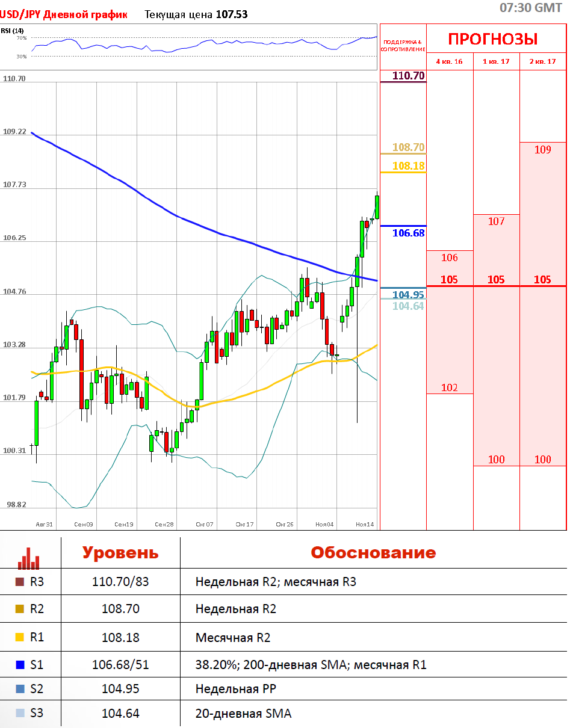Click the 109 forecast value in 2 кв. 17
The width and height of the screenshot is (570, 728).
[542, 150]
